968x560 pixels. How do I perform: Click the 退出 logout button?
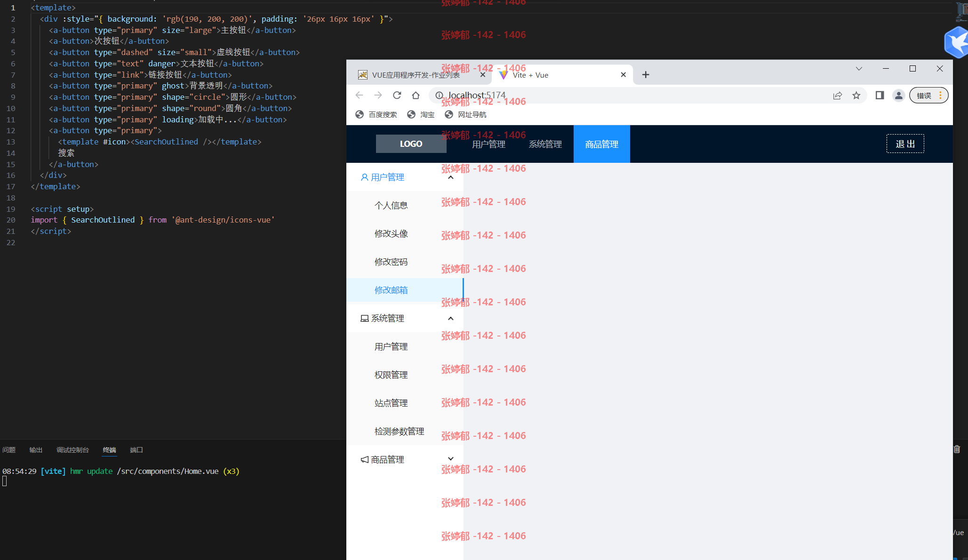point(905,144)
